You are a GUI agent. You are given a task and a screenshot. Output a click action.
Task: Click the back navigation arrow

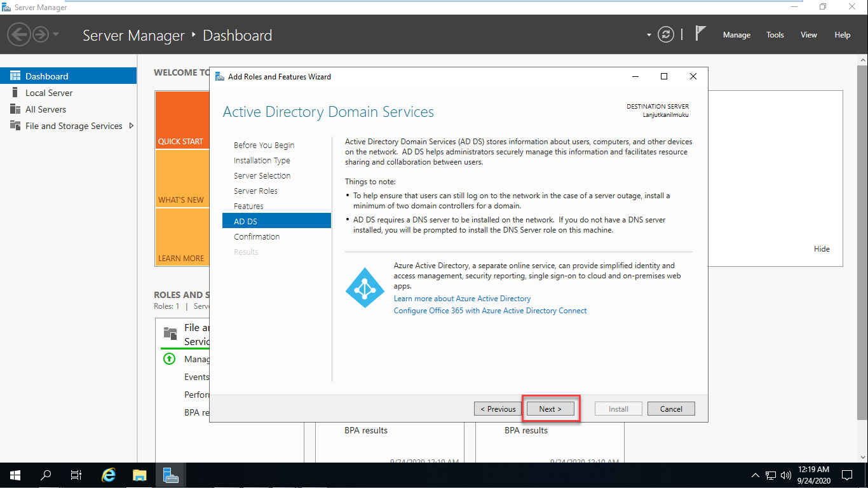pos(19,34)
